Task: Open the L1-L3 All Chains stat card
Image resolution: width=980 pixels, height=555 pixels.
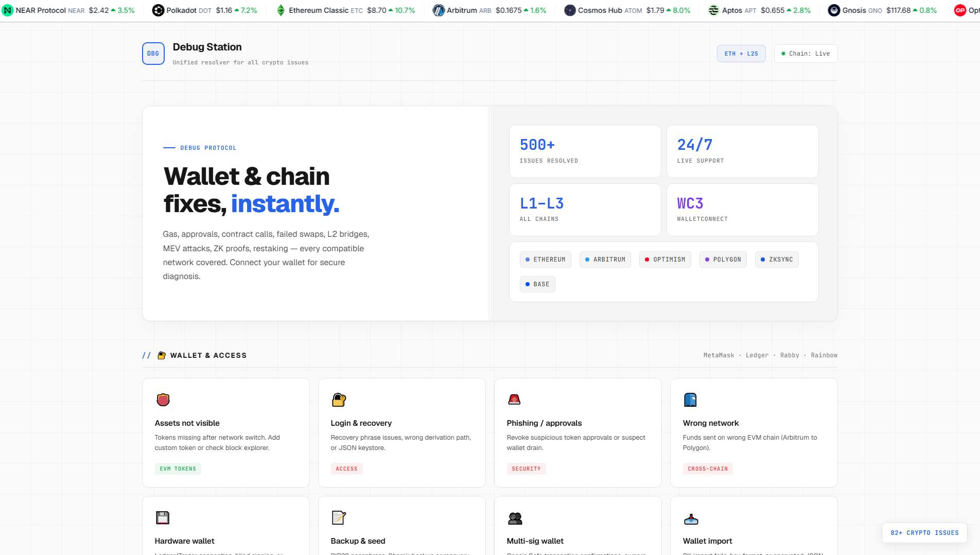Action: [585, 210]
